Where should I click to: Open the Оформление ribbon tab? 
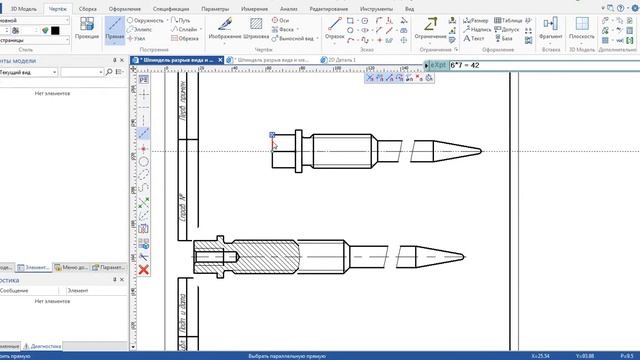click(124, 9)
